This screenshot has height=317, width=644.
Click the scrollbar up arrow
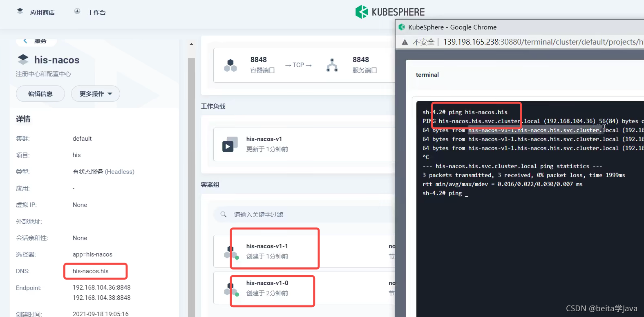pos(191,44)
